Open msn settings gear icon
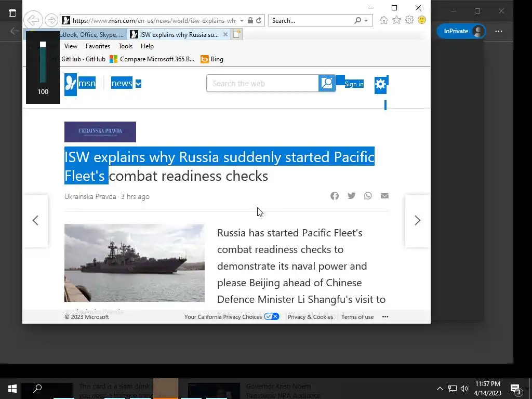The height and width of the screenshot is (399, 532). tap(381, 84)
